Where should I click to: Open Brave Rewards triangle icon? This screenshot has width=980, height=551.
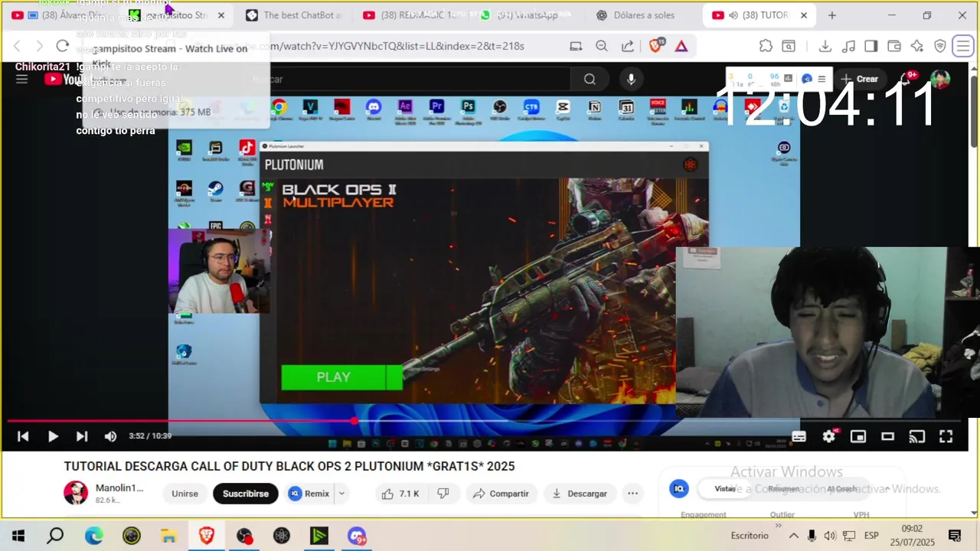(x=681, y=46)
